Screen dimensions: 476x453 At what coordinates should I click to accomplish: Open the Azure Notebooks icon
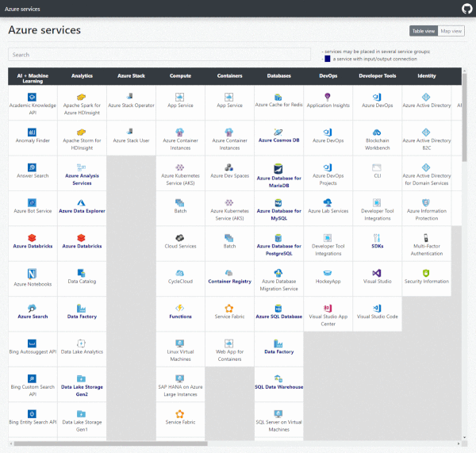(32, 274)
